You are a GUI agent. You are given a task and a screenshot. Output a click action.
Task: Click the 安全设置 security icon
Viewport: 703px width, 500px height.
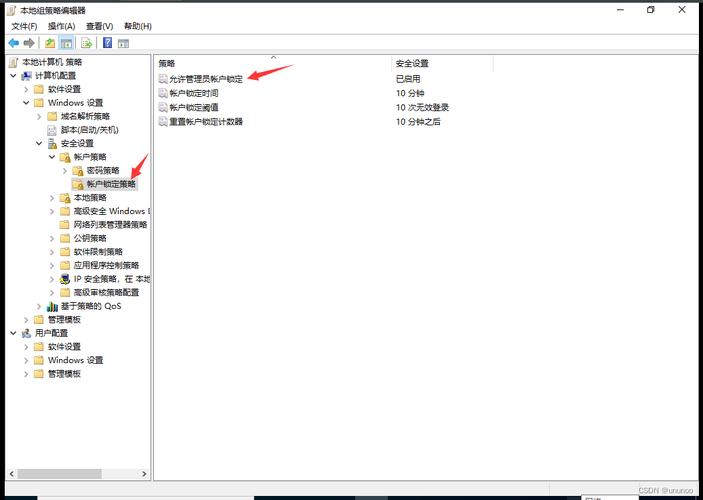pos(52,143)
